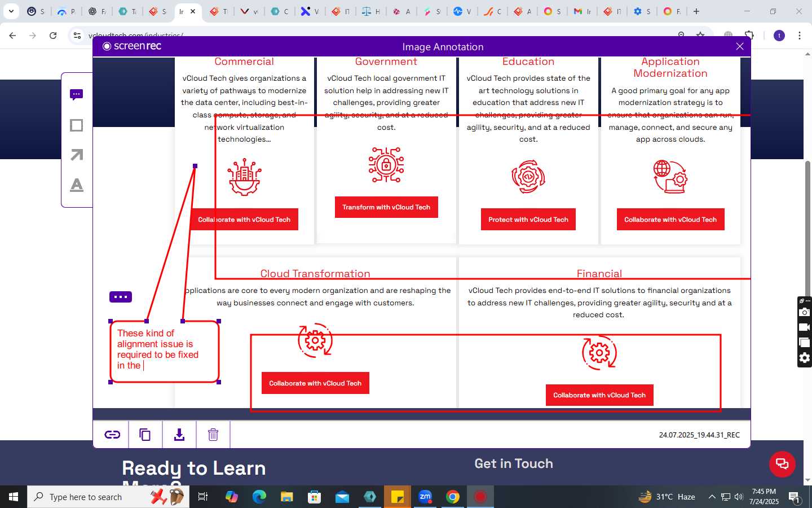Open Microsoft Edge from the taskbar
The width and height of the screenshot is (812, 508).
pyautogui.click(x=259, y=497)
